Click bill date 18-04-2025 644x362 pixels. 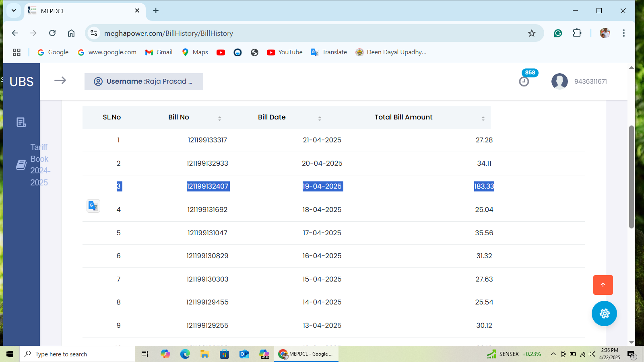322,210
